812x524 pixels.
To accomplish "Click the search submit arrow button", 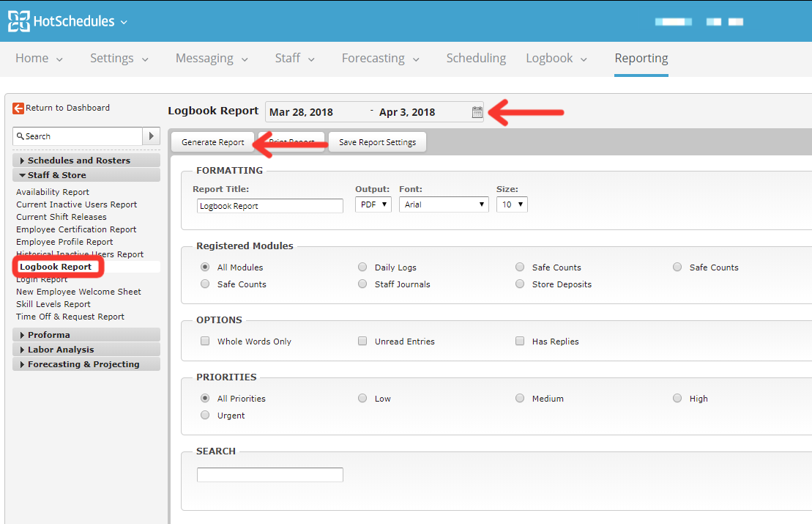I will pyautogui.click(x=152, y=136).
